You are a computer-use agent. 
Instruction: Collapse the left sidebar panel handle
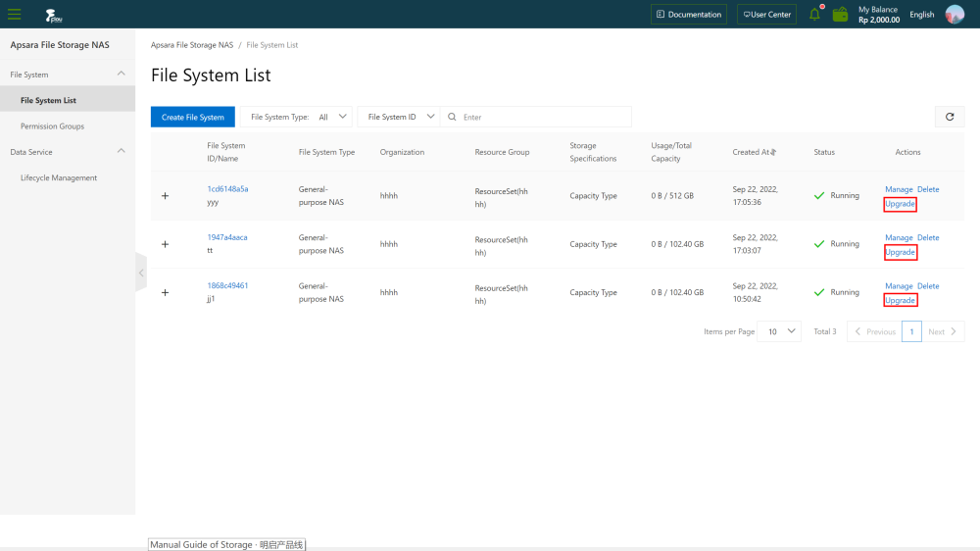[141, 272]
